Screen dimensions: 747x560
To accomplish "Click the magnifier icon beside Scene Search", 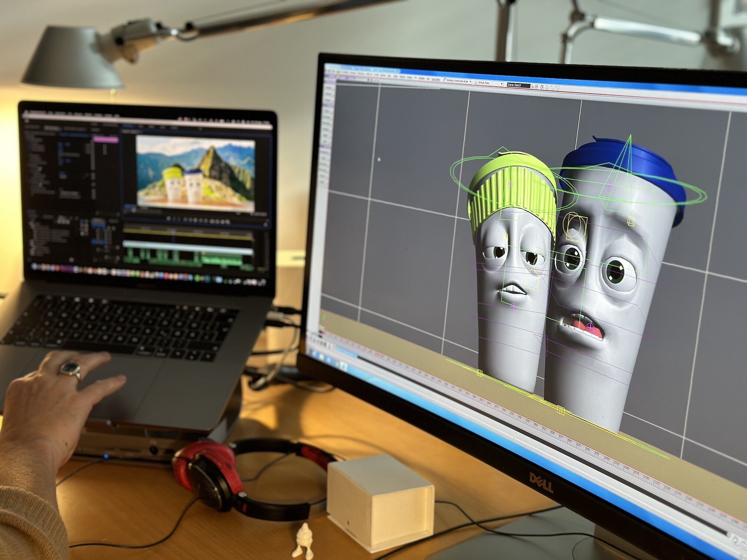I will coord(532,86).
